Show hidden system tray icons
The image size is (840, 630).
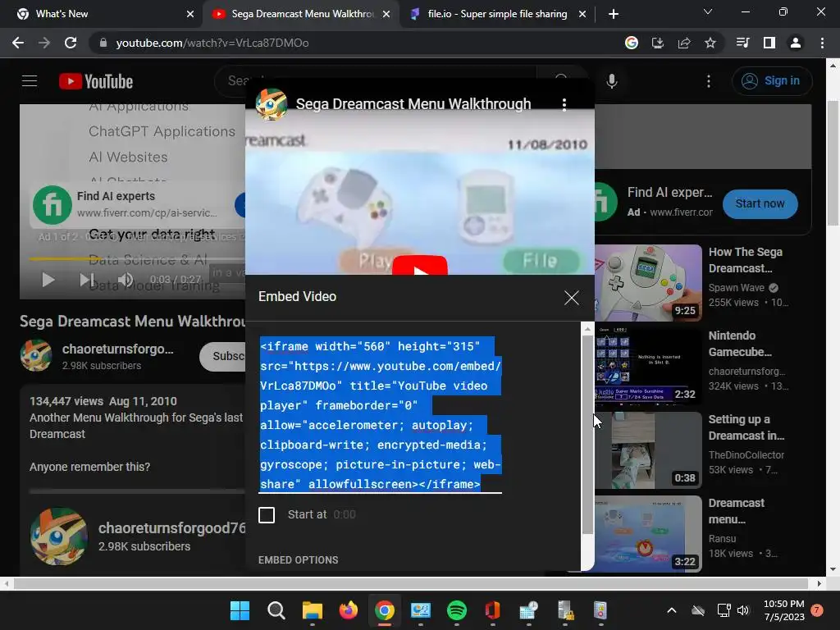click(672, 610)
